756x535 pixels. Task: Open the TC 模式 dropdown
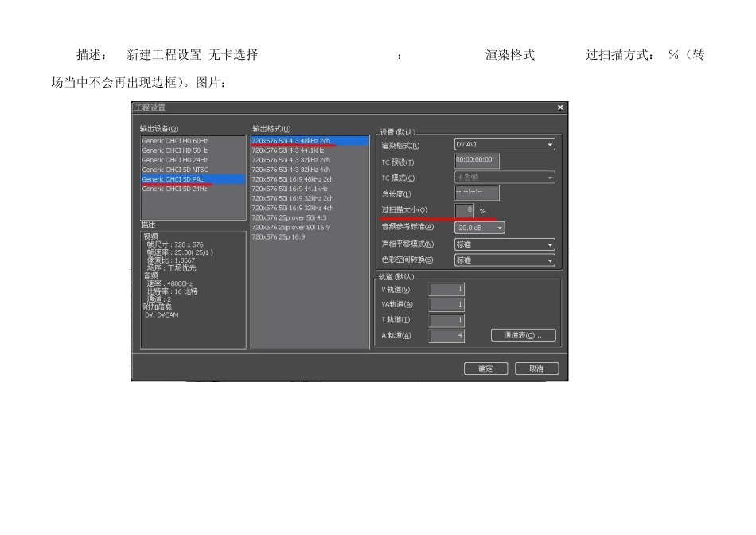click(x=505, y=178)
